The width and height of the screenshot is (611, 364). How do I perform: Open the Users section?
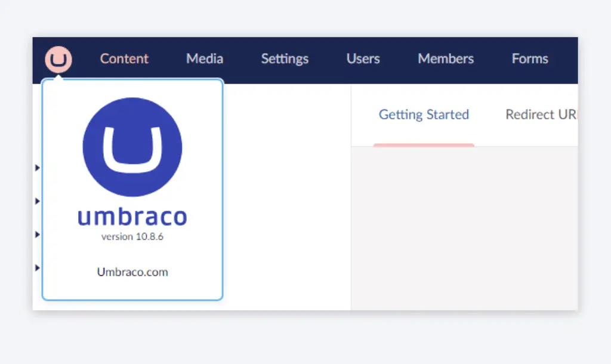(363, 59)
